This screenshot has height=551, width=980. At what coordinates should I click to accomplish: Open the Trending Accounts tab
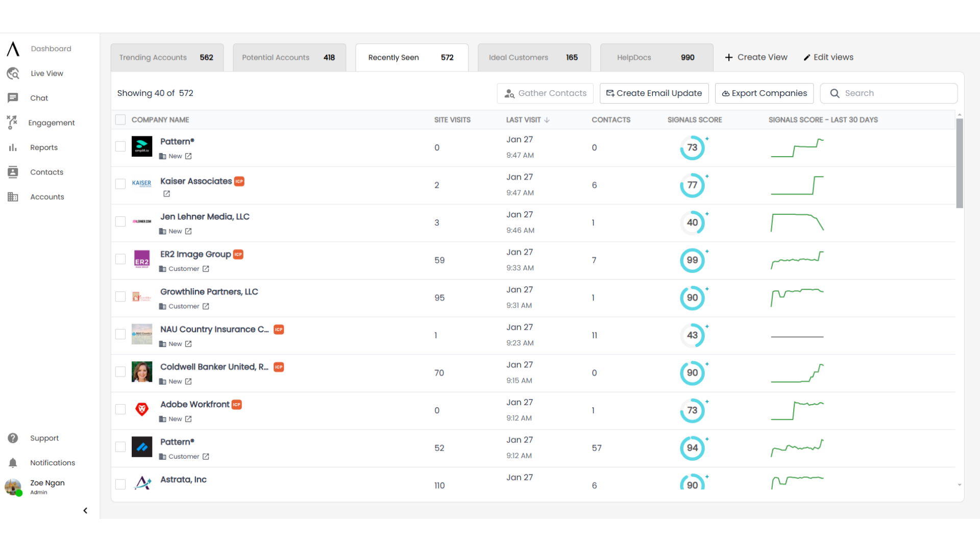pyautogui.click(x=153, y=57)
